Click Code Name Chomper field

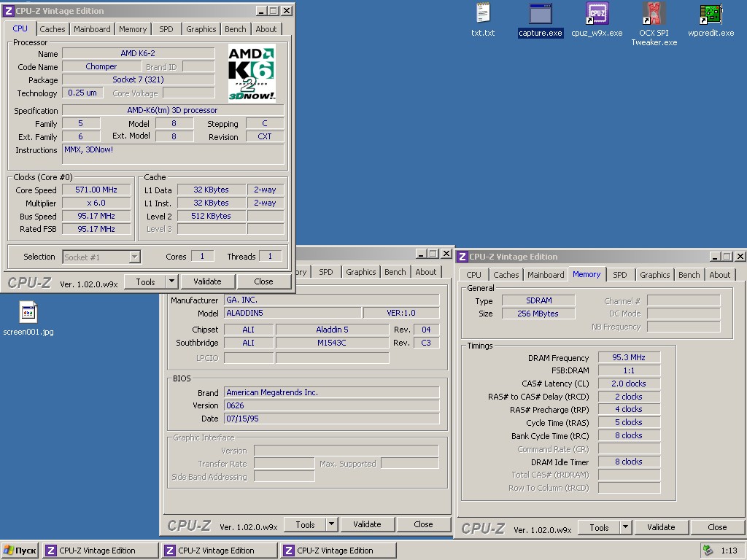101,66
